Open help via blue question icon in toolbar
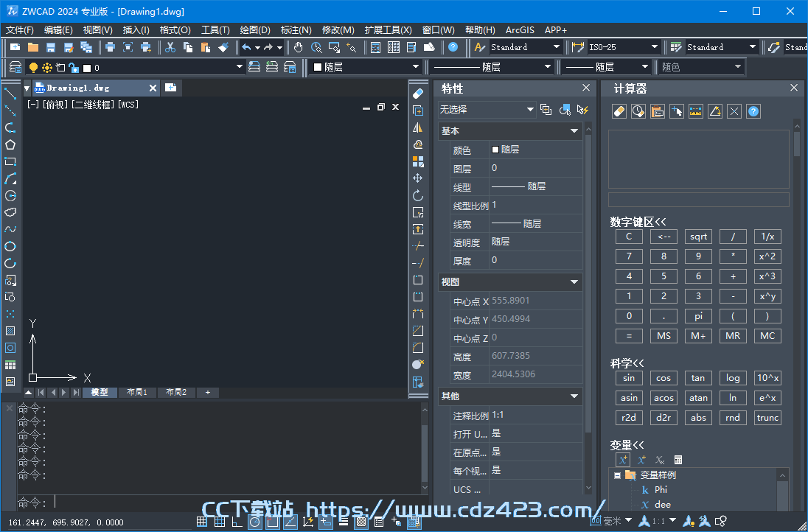 click(453, 47)
